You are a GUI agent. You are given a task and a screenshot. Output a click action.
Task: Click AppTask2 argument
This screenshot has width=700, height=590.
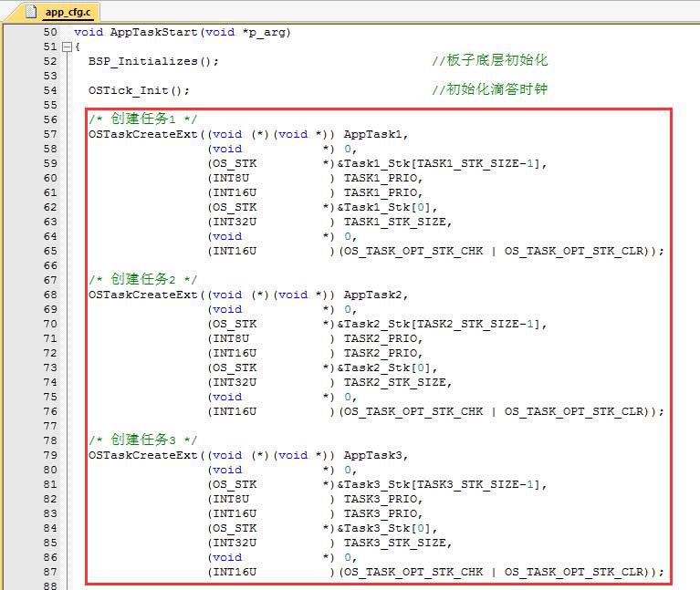click(372, 295)
